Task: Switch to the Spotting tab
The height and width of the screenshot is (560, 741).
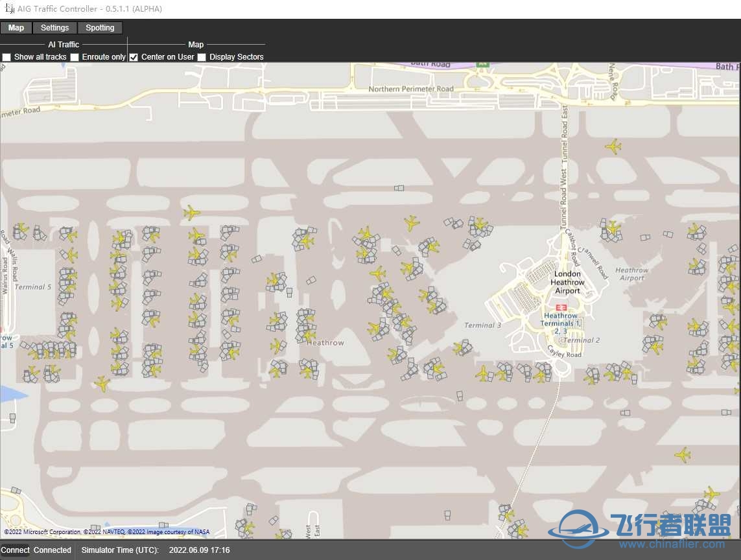Action: [100, 28]
